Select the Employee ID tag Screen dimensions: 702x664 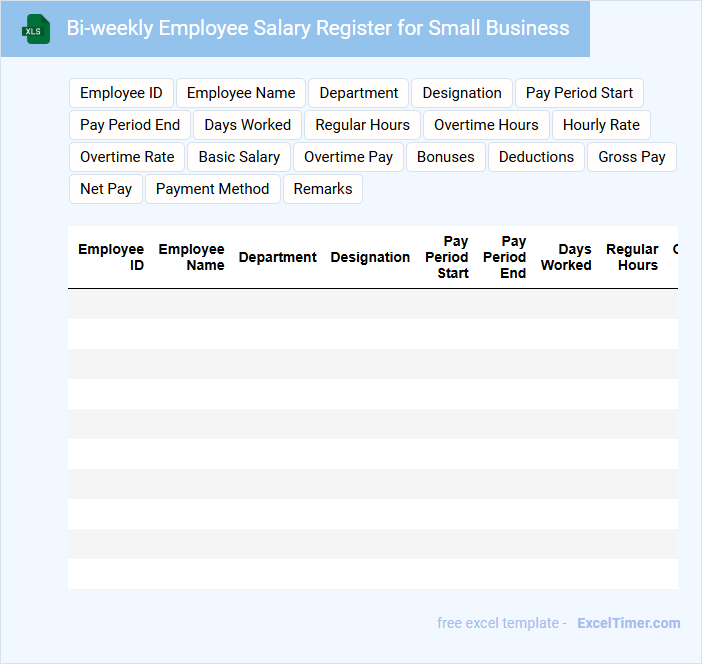click(x=121, y=93)
